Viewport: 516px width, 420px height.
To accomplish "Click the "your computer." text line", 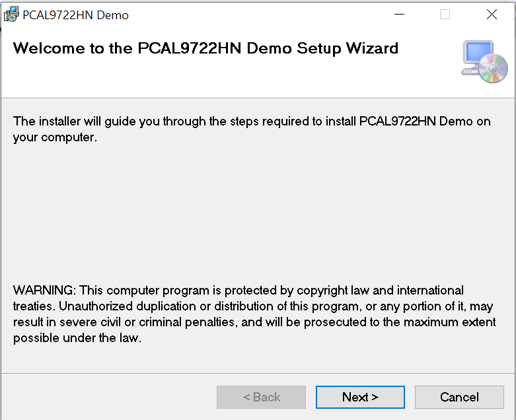I will pos(55,138).
